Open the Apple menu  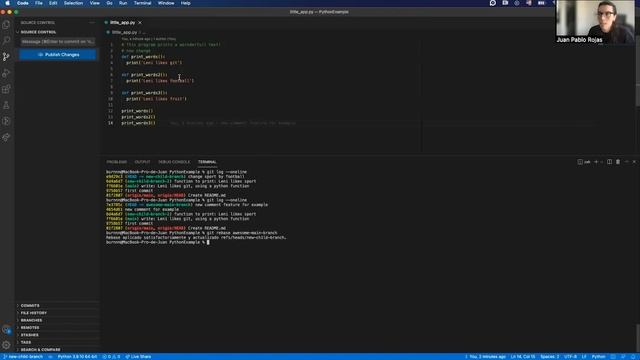click(8, 3)
